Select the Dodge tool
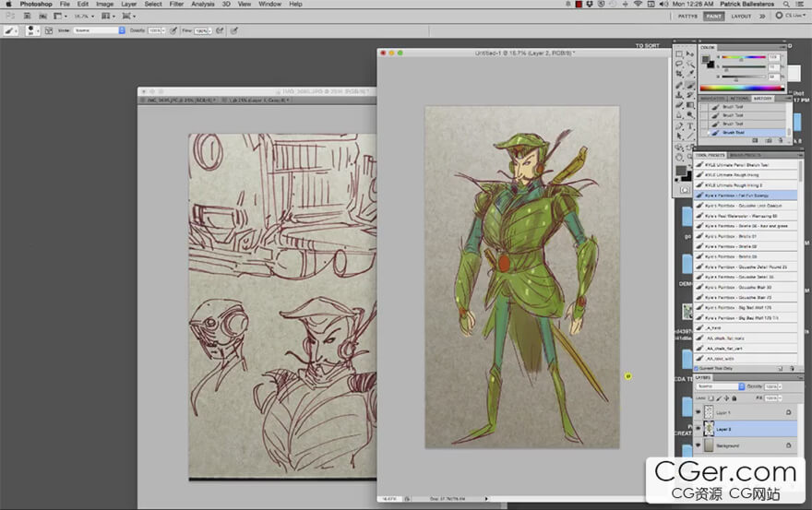Viewport: 812px width, 510px height. (690, 115)
